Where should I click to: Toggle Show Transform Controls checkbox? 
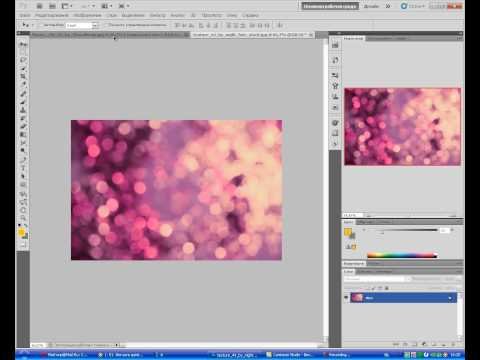click(x=105, y=25)
